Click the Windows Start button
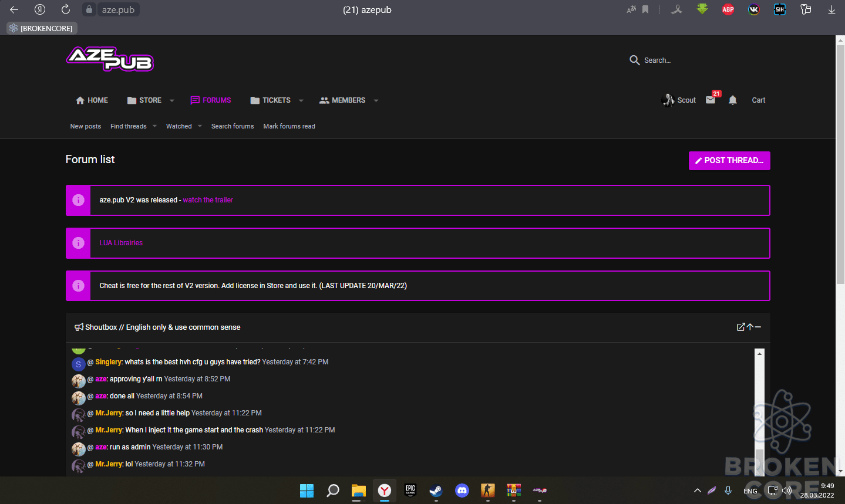845x504 pixels. coord(307,490)
